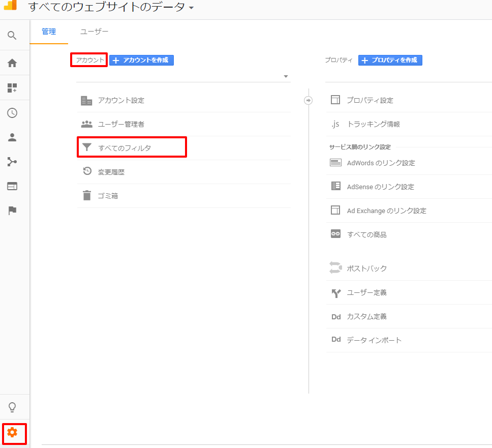Open the Conversions flag icon
Viewport: 492px width, 448px height.
pyautogui.click(x=12, y=211)
